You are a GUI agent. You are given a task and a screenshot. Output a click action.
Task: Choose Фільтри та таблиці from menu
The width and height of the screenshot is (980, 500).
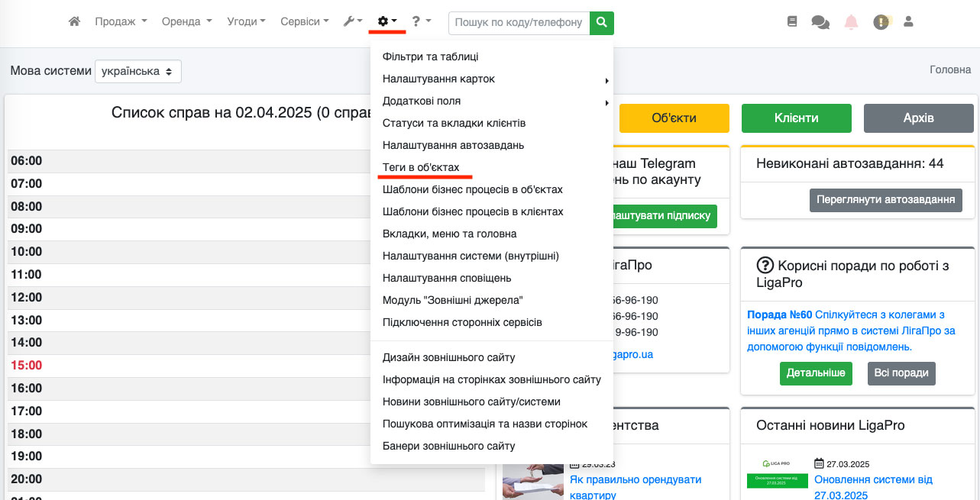[x=430, y=57]
